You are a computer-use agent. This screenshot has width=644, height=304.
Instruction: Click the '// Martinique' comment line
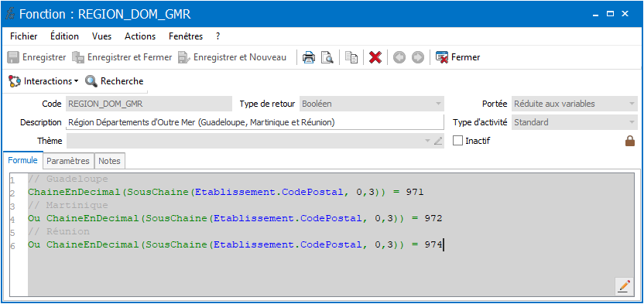tap(68, 205)
